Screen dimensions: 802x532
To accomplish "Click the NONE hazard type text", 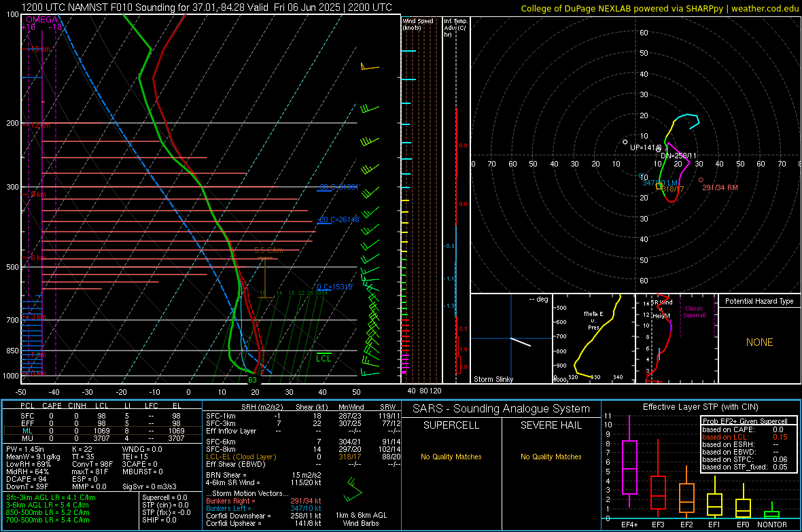I will pos(760,342).
